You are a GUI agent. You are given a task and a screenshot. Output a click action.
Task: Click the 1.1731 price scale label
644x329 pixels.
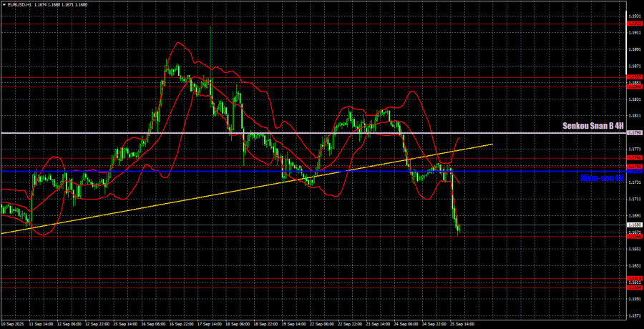pyautogui.click(x=633, y=182)
